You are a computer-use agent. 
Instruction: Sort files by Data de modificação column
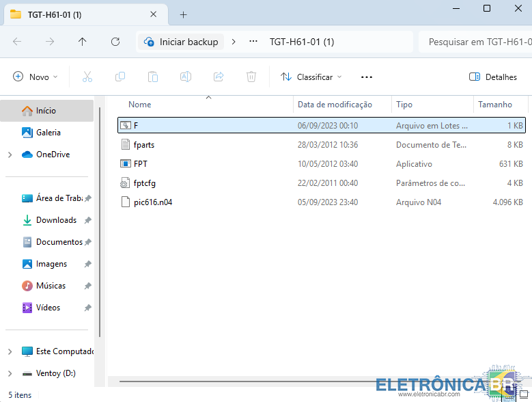pyautogui.click(x=335, y=105)
